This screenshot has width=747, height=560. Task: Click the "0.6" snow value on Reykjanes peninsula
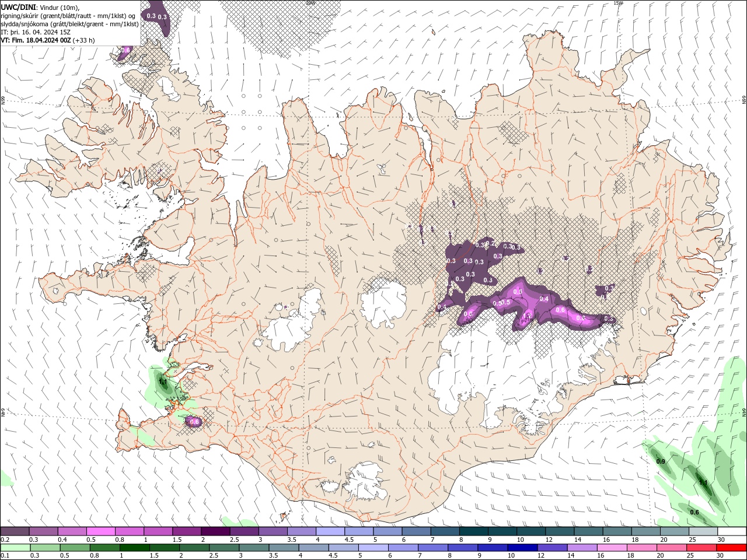tap(195, 421)
